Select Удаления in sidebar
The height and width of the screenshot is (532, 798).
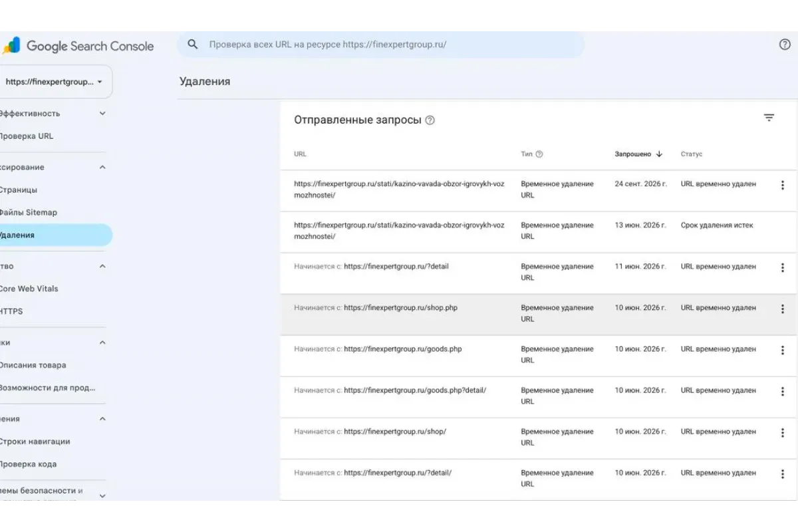(x=56, y=235)
